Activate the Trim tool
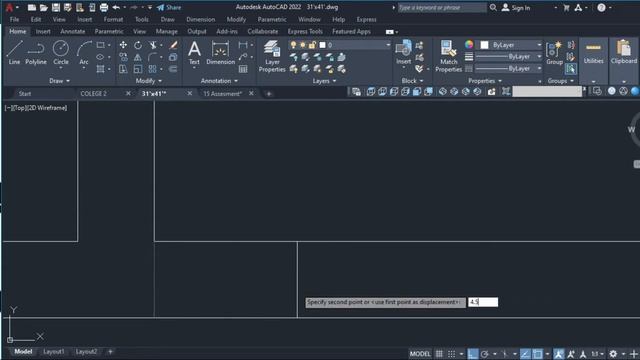The image size is (640, 360). coord(153,45)
